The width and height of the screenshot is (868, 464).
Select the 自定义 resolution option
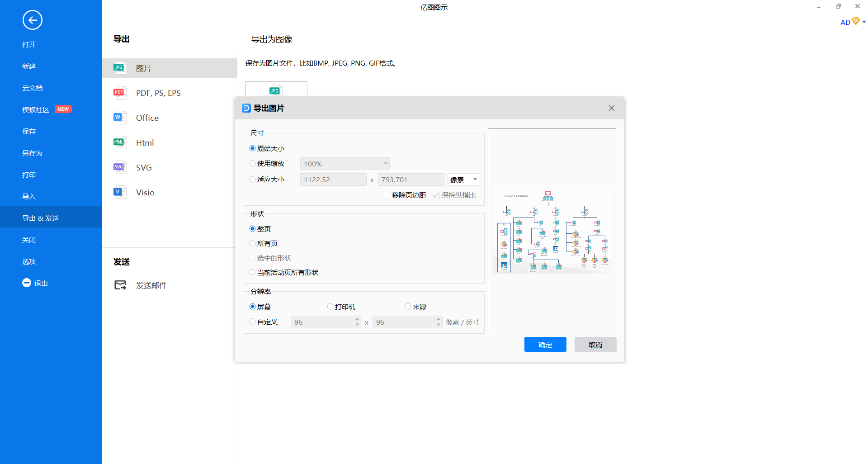(252, 322)
